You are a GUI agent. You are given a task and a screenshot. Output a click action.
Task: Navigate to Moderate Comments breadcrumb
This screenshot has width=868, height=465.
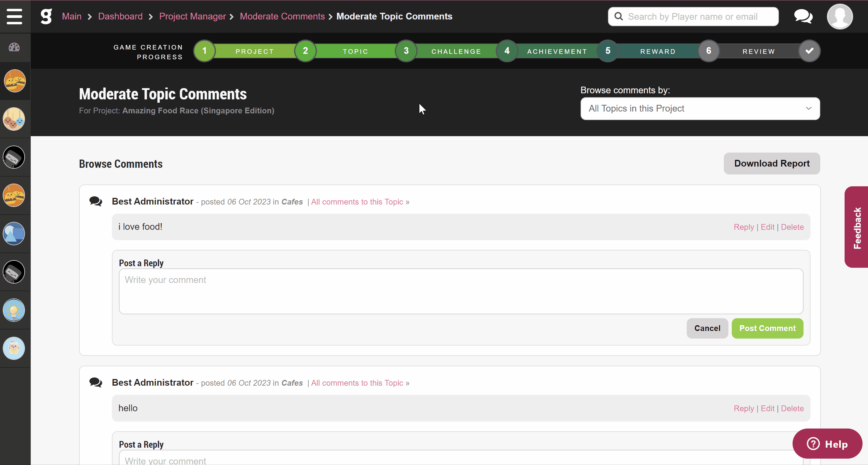282,16
